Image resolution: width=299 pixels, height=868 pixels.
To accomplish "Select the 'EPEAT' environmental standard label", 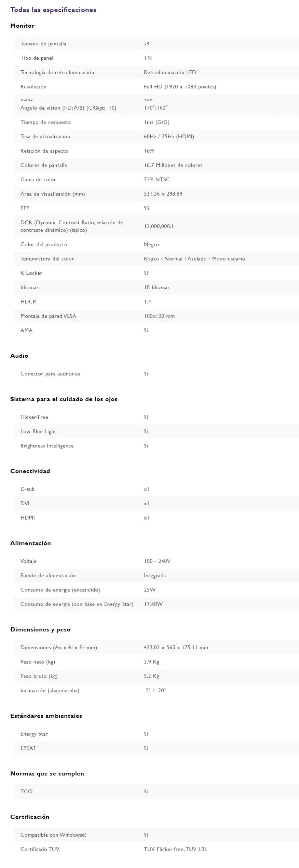I will pos(28,748).
